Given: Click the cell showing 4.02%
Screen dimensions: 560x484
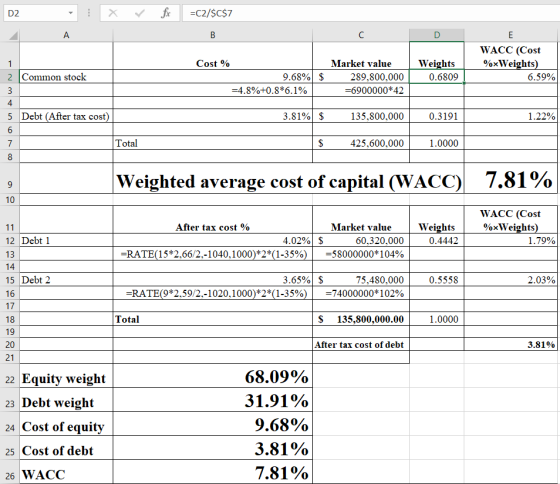Looking at the screenshot, I should click(212, 240).
